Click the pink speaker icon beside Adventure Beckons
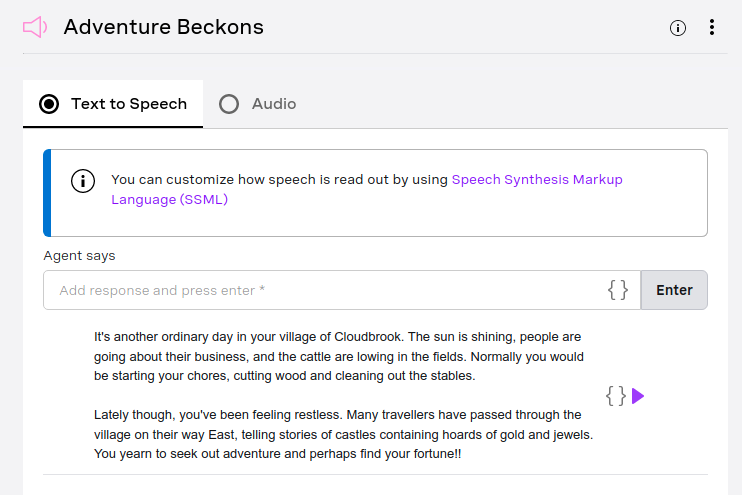Image resolution: width=742 pixels, height=495 pixels. tap(35, 27)
